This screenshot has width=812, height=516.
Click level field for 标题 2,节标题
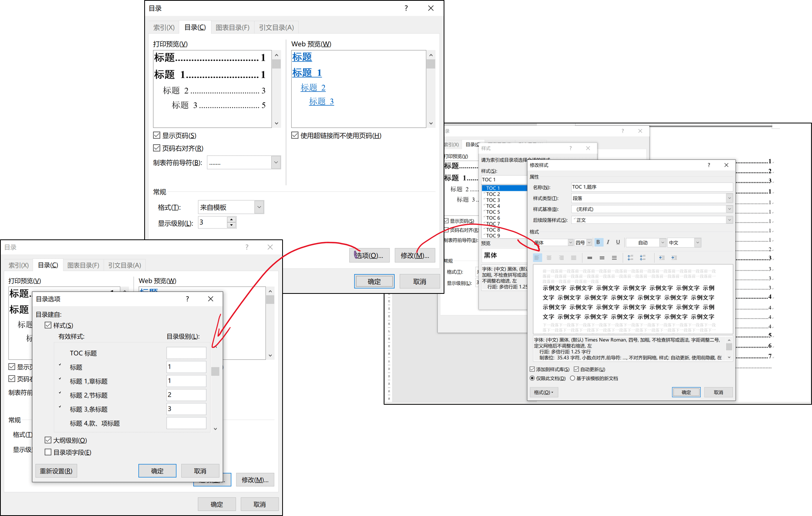pyautogui.click(x=186, y=395)
